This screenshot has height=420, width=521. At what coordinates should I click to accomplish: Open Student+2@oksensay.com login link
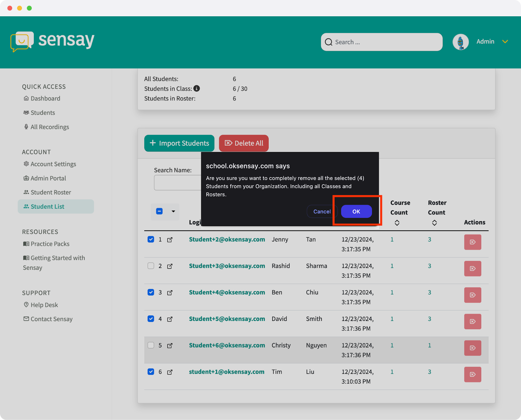click(x=227, y=239)
